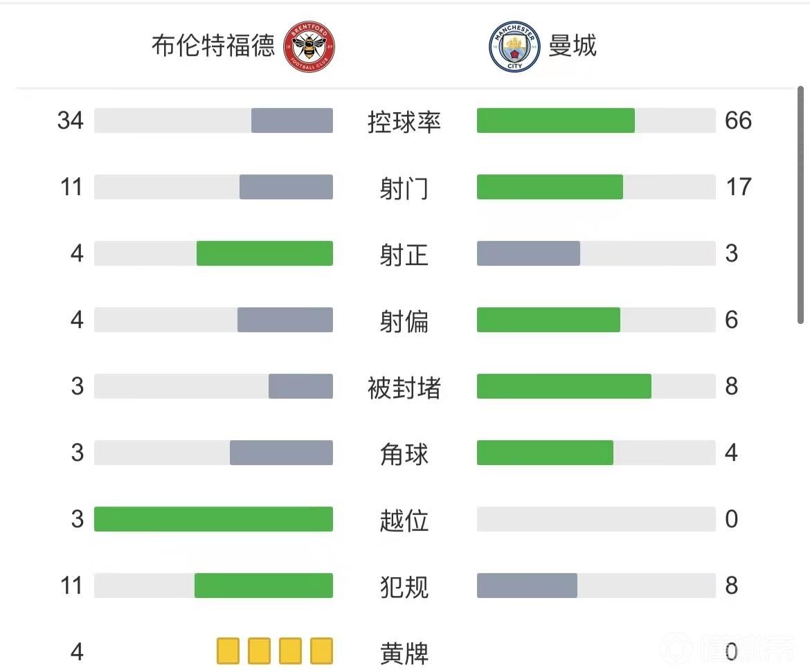Click the Brentford bee club logo
This screenshot has width=810, height=672.
[x=309, y=47]
